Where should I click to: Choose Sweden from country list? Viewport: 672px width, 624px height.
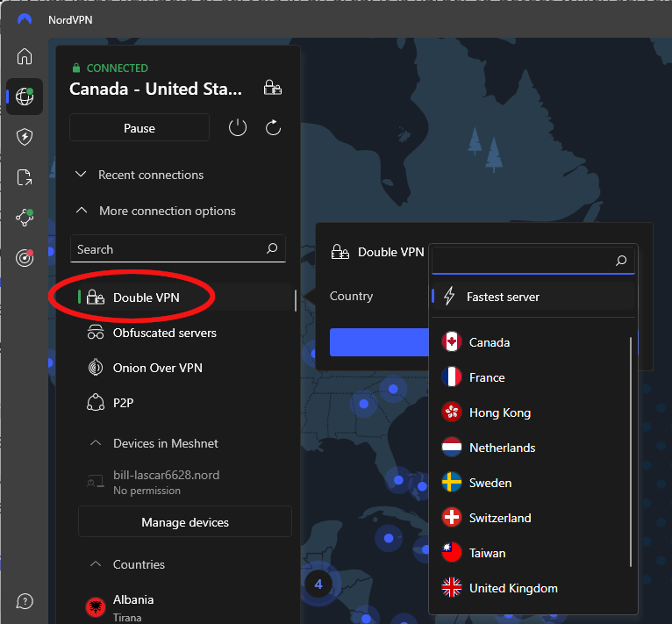pos(531,483)
